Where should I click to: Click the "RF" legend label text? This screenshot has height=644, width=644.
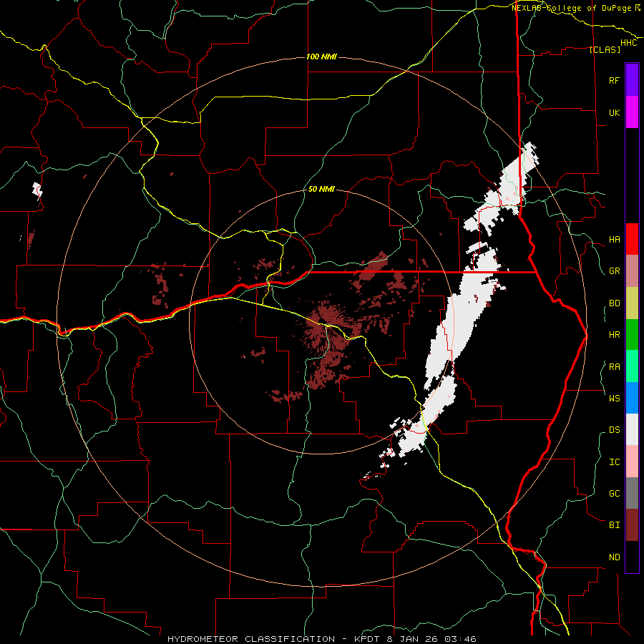614,80
